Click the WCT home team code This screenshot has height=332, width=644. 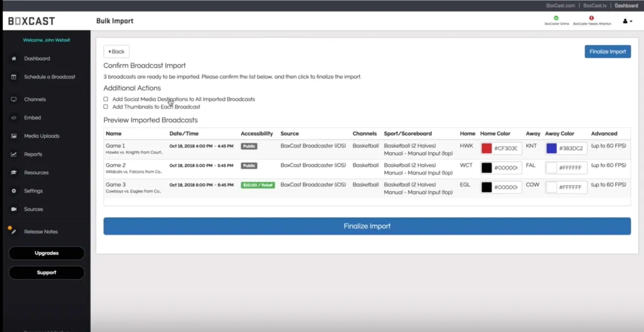pyautogui.click(x=466, y=165)
